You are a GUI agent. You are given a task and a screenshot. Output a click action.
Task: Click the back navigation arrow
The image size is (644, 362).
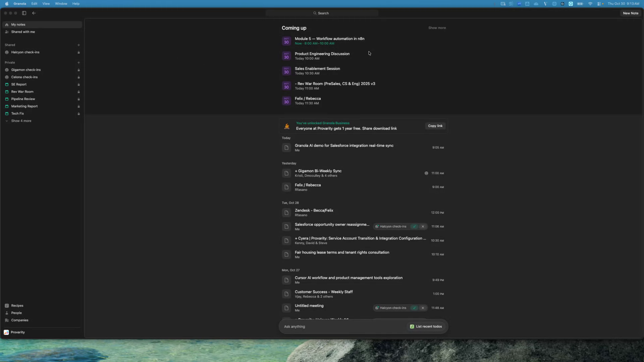point(34,13)
